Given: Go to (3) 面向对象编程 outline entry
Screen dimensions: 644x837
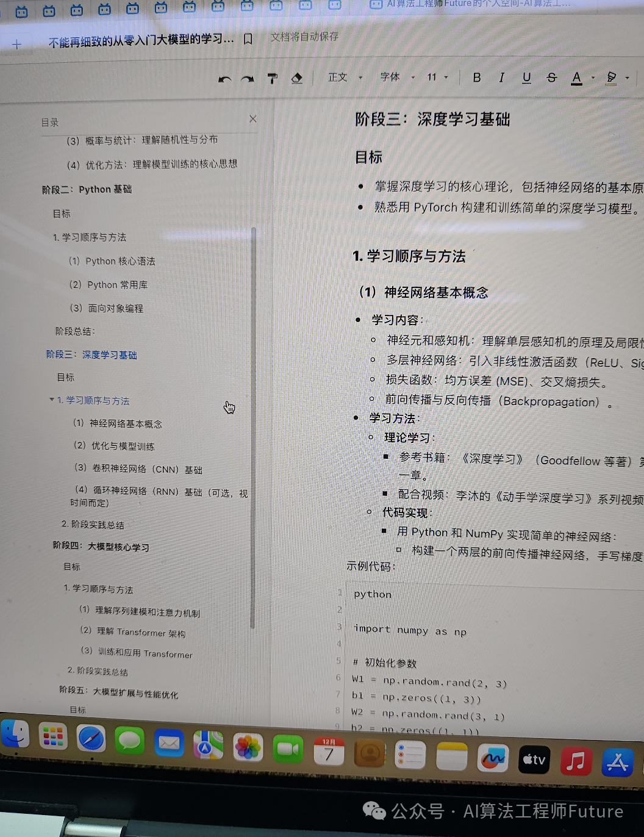Looking at the screenshot, I should coord(107,308).
